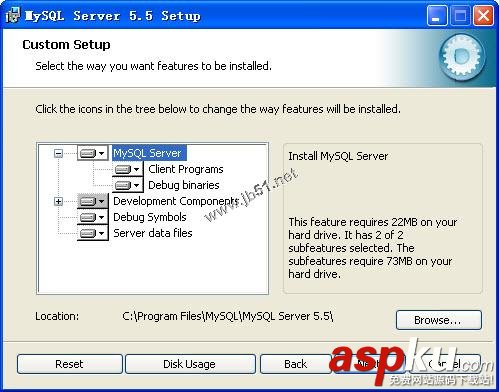Screen dimensions: 499x392
Task: Cancel the MySQL setup
Action: coord(445,364)
